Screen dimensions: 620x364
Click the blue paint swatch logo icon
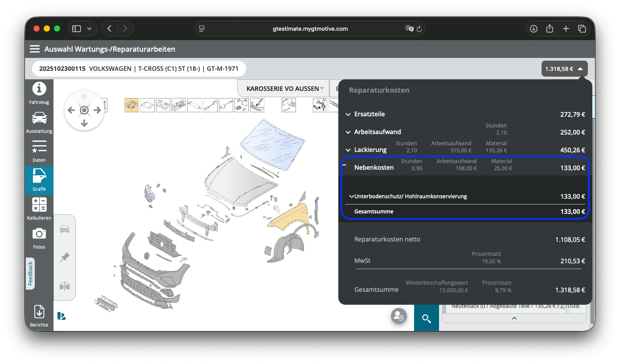tap(62, 316)
